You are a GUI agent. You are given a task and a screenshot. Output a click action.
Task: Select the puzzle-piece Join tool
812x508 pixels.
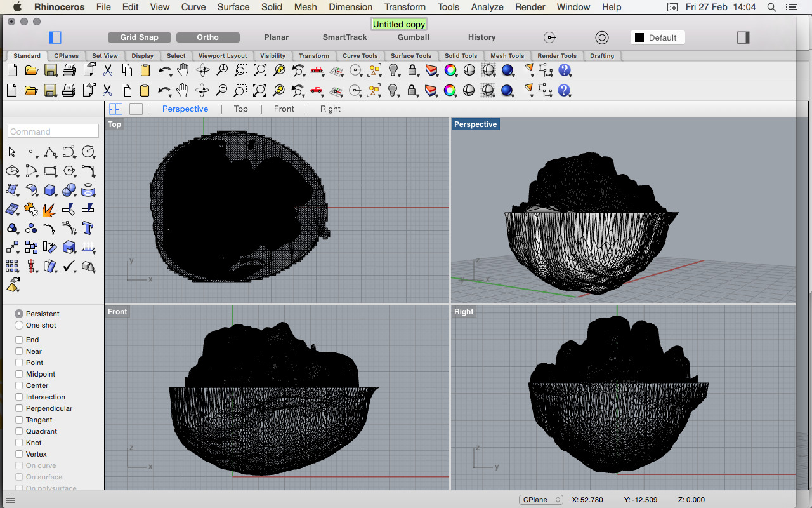click(x=30, y=209)
